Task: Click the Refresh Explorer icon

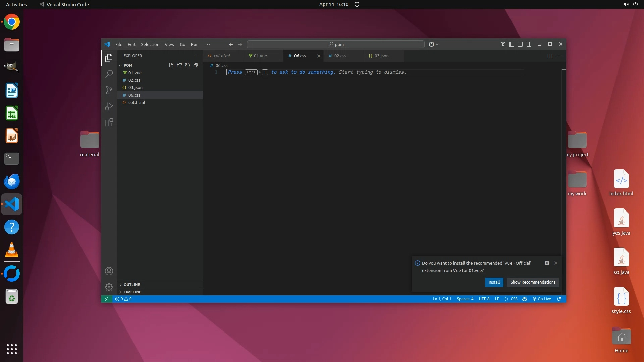Action: tap(187, 65)
